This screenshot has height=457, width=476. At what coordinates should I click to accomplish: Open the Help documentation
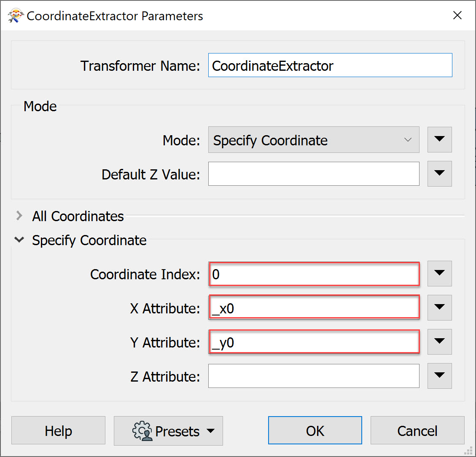click(x=58, y=430)
